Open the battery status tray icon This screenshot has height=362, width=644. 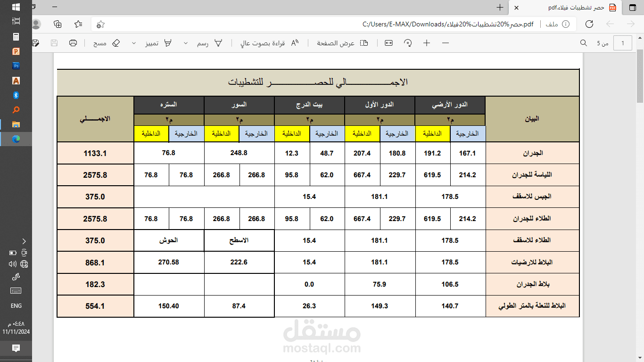tap(13, 253)
